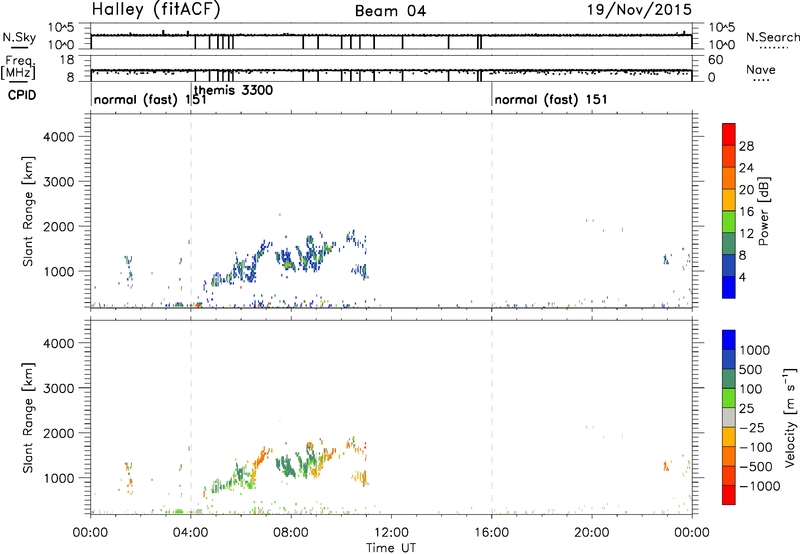Click the yellow segment of Power colorbar near 16

pos(729,199)
